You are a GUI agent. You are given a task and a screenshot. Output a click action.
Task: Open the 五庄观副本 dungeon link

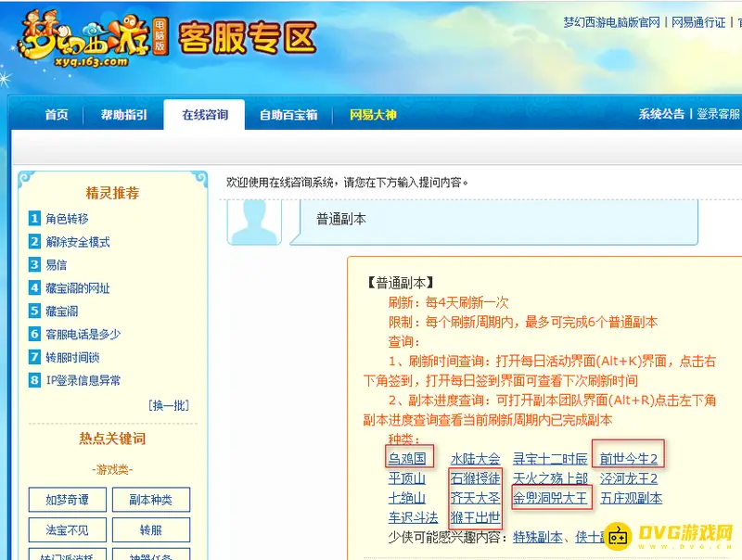click(631, 498)
